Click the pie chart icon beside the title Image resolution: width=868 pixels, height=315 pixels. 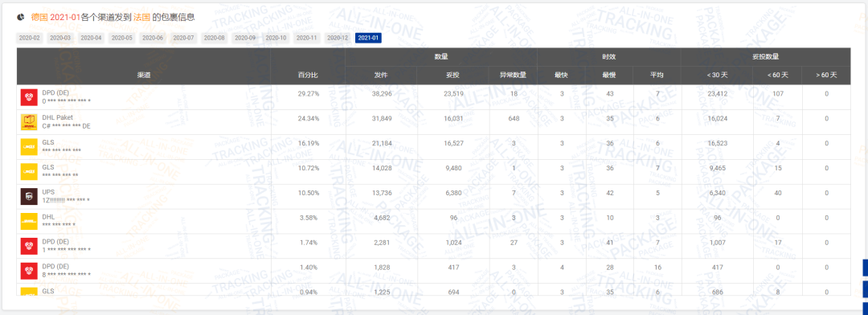tap(20, 17)
